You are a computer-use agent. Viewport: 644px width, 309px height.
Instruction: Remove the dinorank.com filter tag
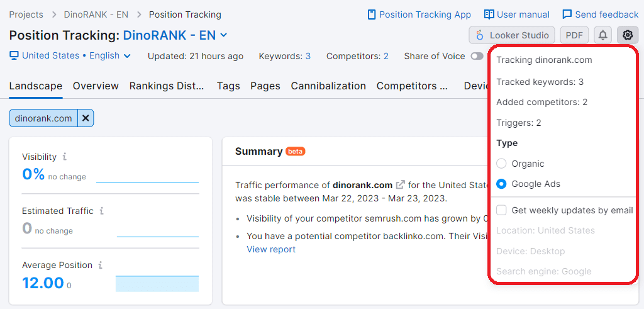(86, 118)
